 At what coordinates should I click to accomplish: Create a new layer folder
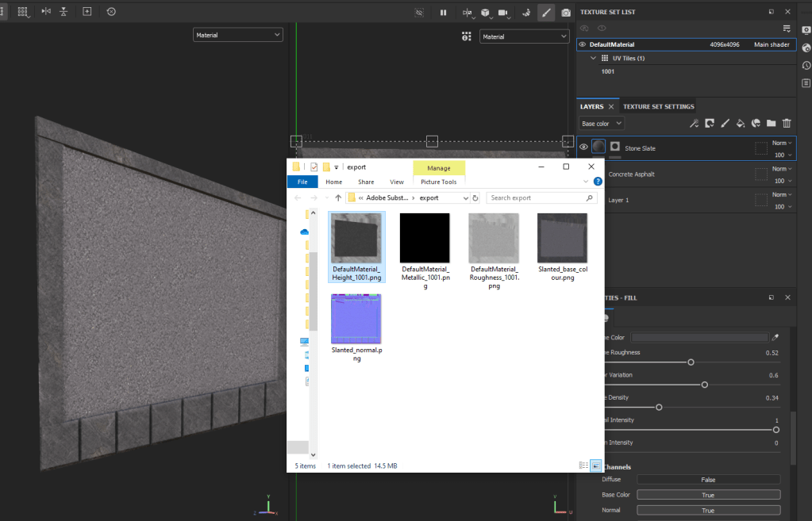[771, 124]
